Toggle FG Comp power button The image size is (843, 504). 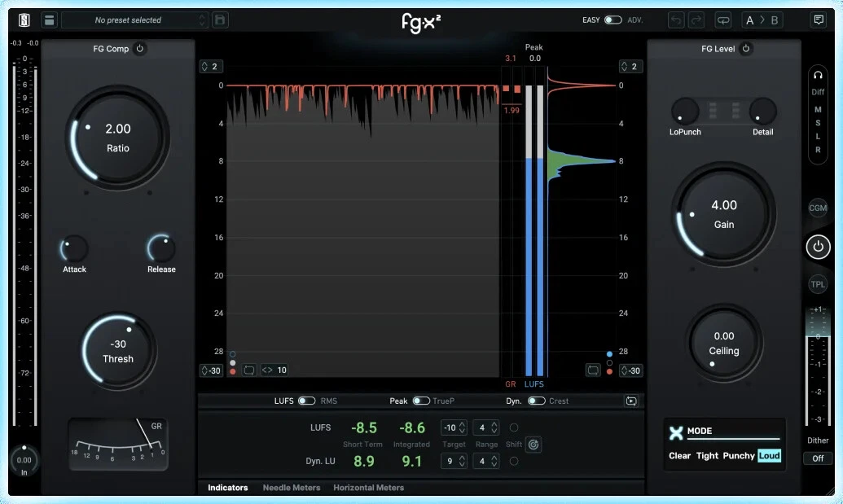[x=140, y=48]
